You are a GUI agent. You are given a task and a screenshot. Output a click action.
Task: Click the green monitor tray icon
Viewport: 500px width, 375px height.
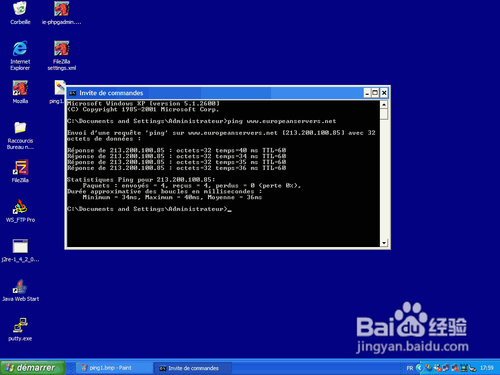click(464, 368)
